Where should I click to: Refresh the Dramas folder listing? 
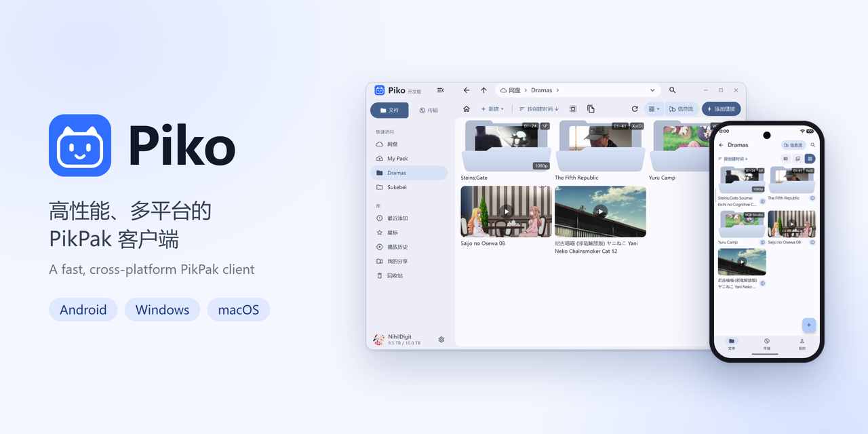click(x=635, y=108)
